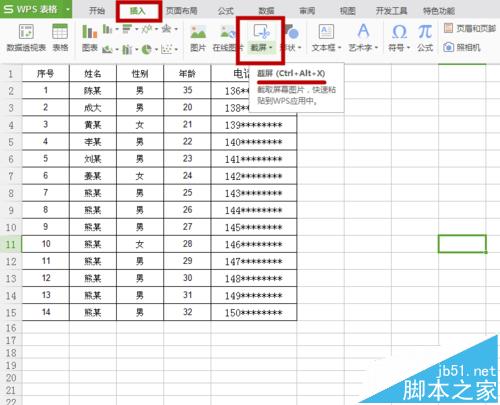Select the column chart icon

click(x=107, y=29)
